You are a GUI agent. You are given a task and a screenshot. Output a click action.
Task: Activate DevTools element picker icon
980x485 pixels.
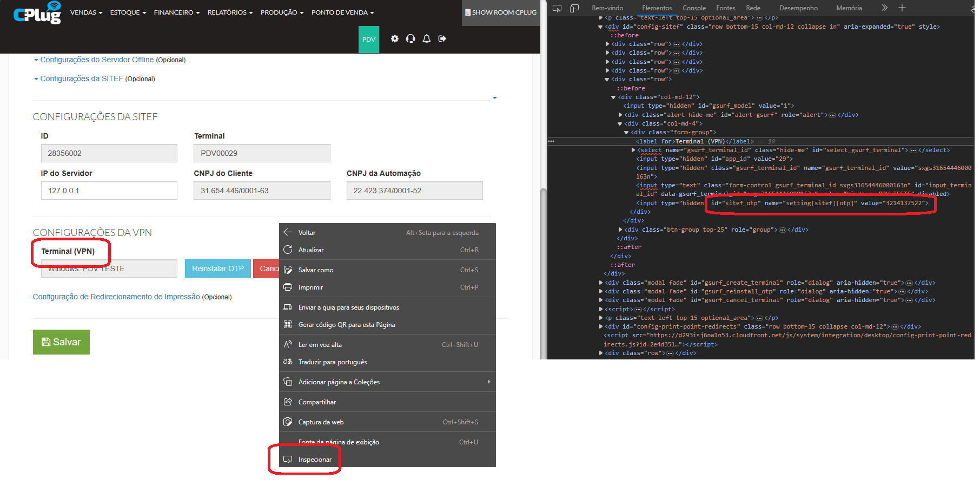(x=557, y=8)
